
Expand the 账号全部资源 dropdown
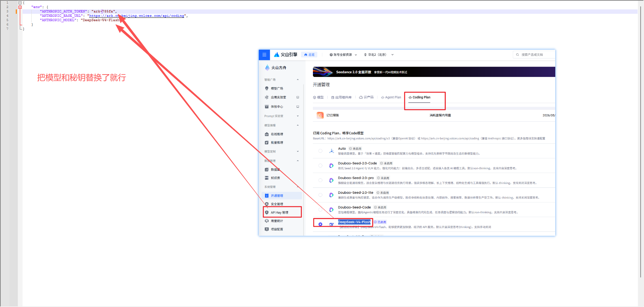(343, 55)
